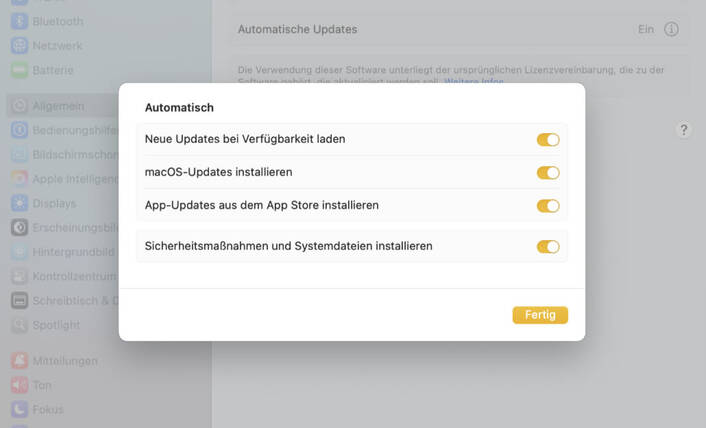The height and width of the screenshot is (428, 706).
Task: Click the Automatische Updates row label
Action: (x=298, y=29)
